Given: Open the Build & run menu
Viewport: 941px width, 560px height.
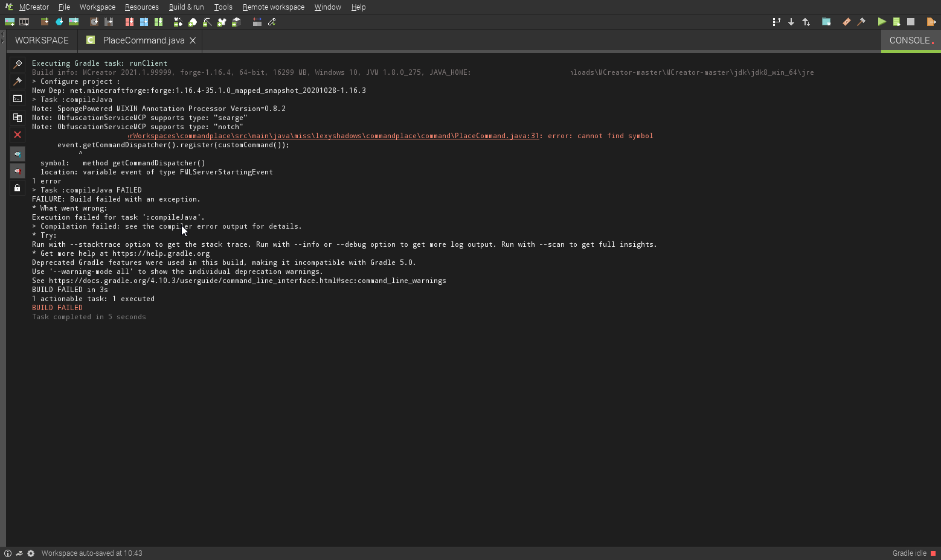Looking at the screenshot, I should (x=186, y=7).
